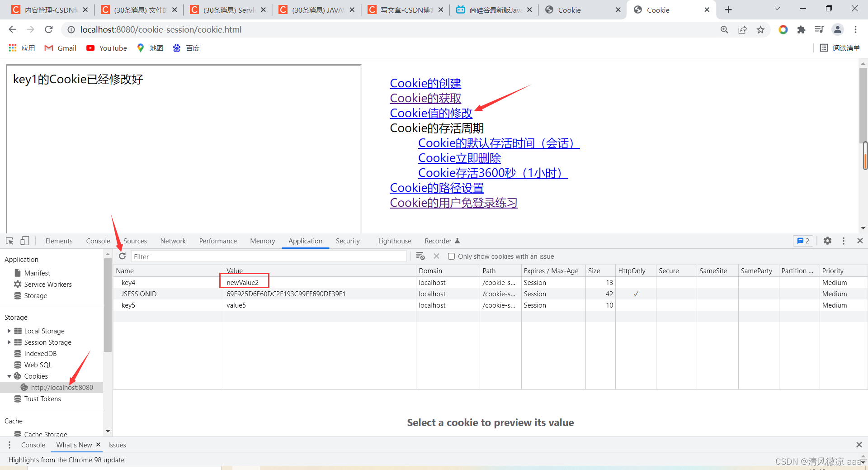Sort cookies by the Domain column header

[x=448, y=271]
